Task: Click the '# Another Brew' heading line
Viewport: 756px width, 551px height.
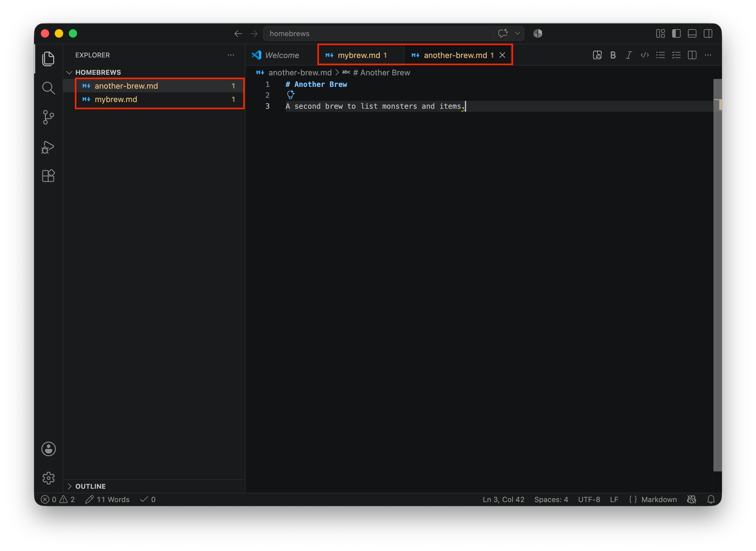Action: coord(316,84)
